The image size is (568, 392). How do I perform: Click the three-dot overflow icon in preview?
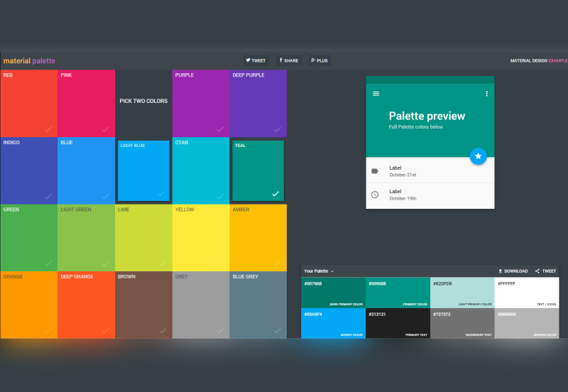[x=486, y=94]
